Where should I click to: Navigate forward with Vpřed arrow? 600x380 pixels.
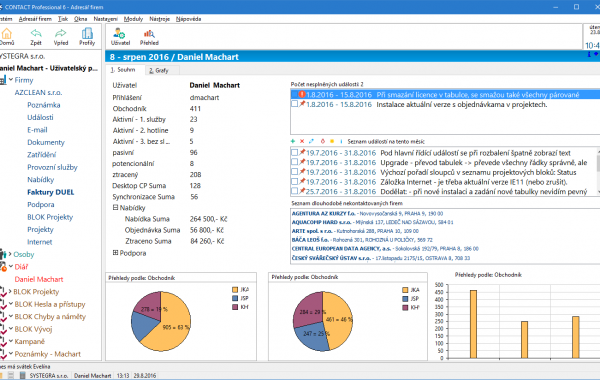click(x=61, y=34)
